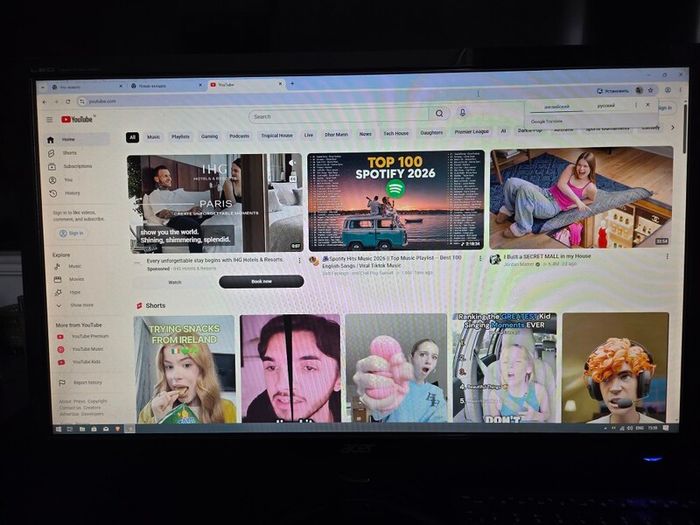The width and height of the screenshot is (700, 525).
Task: Show next category chips with right arrow
Action: click(673, 128)
